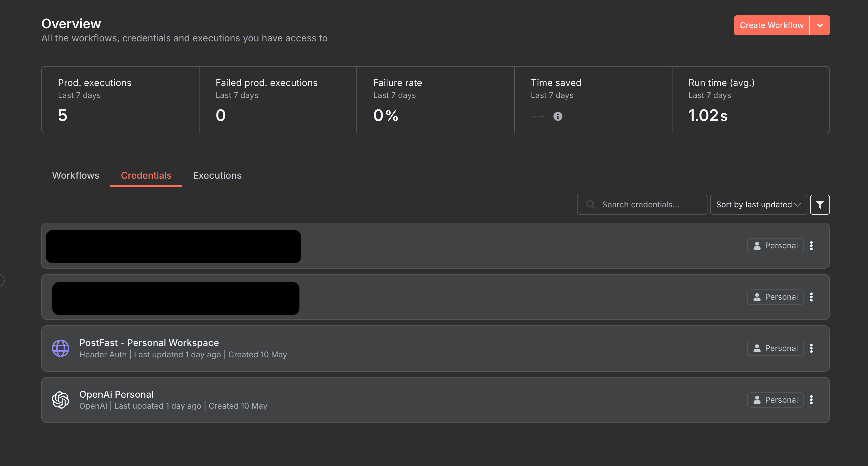Switch to the Workflows tab
The height and width of the screenshot is (466, 868).
[x=76, y=175]
